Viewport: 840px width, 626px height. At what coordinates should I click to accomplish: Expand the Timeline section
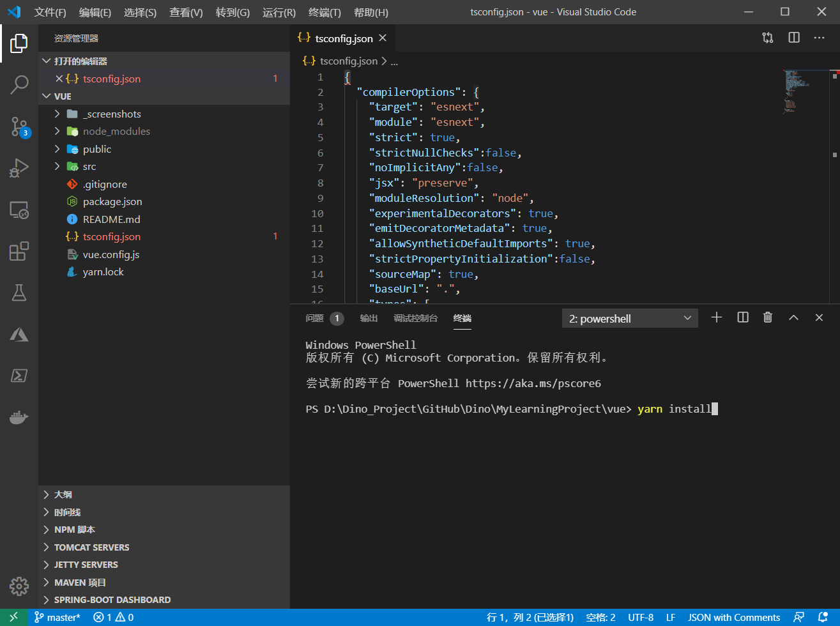(164, 512)
